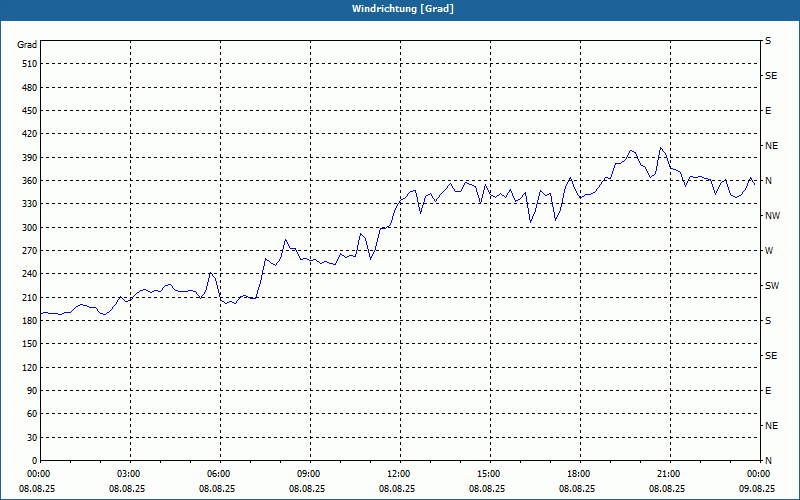The image size is (800, 500).
Task: Select the 'Grad' unit label above y-axis
Action: (27, 45)
